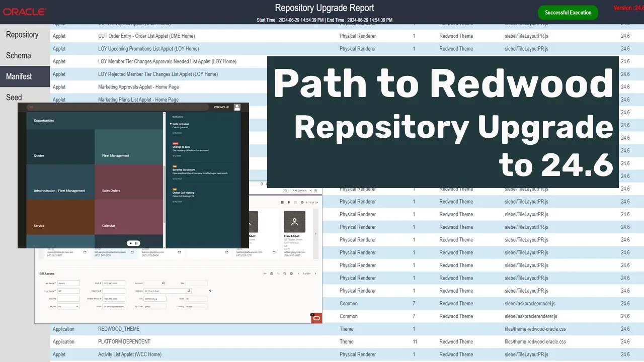Open the Service tile
The image size is (644, 362).
click(x=60, y=217)
